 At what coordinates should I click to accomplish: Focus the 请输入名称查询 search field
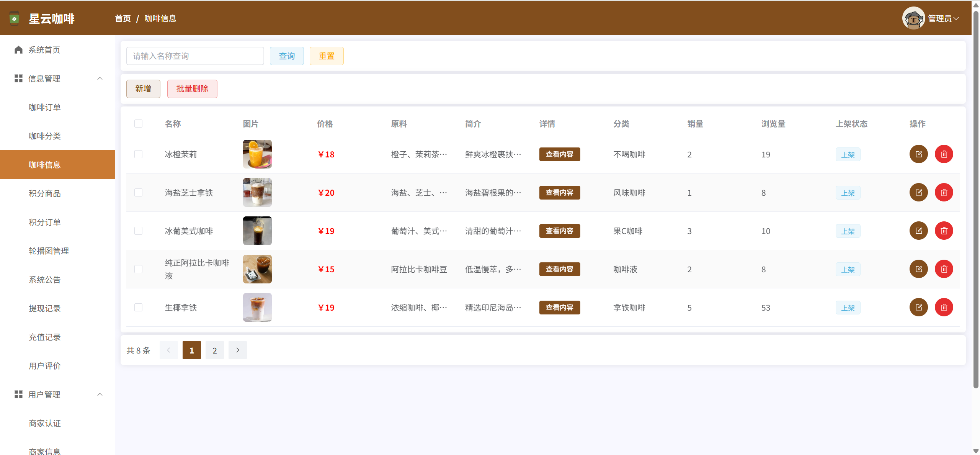click(x=195, y=56)
